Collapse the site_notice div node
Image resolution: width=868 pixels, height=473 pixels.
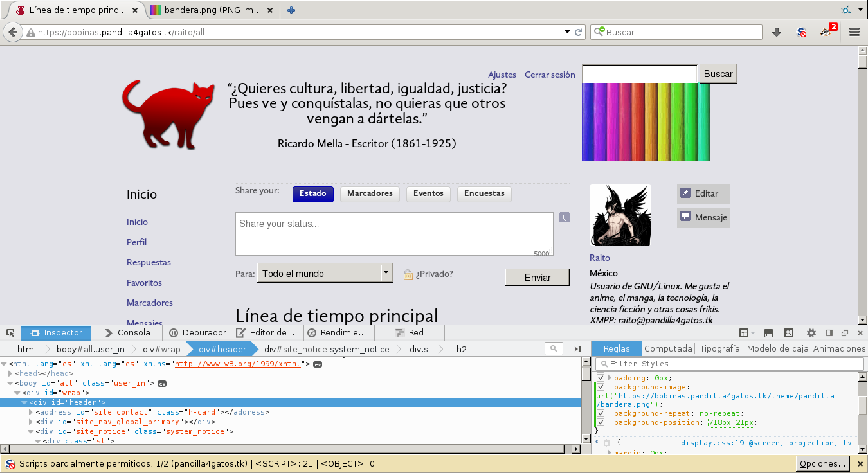tap(31, 431)
